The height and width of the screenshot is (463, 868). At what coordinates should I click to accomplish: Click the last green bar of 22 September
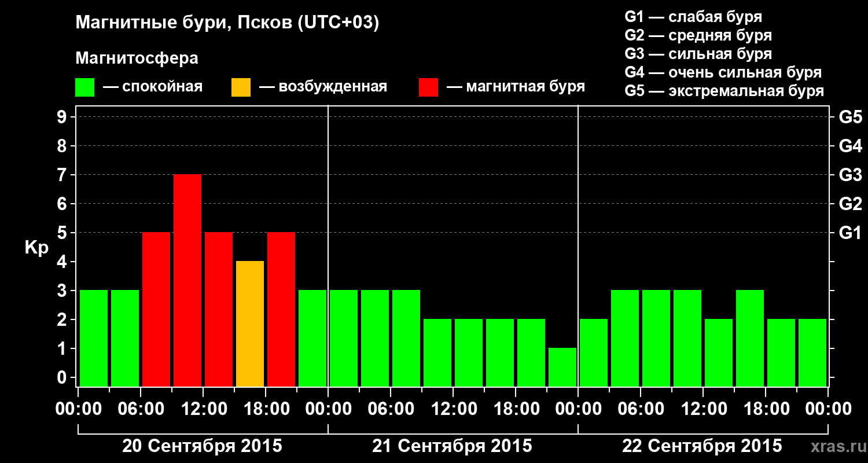point(812,352)
